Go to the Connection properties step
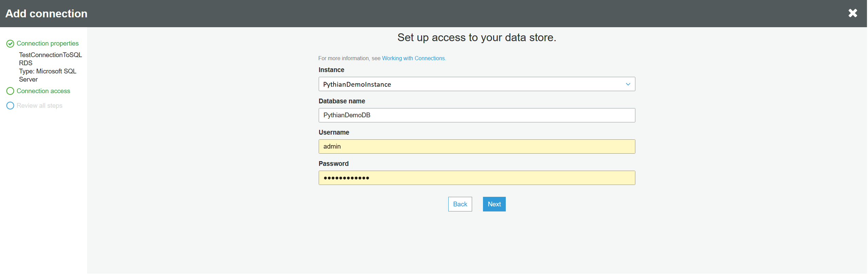Screen dimensions: 868x274 [x=47, y=44]
